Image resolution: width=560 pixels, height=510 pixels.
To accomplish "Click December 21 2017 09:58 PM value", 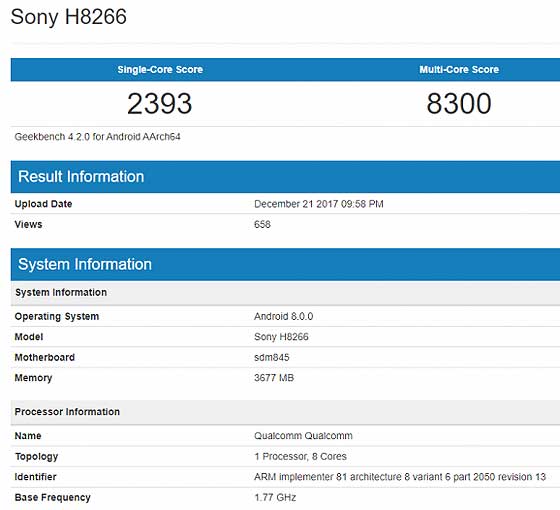I will [x=319, y=204].
